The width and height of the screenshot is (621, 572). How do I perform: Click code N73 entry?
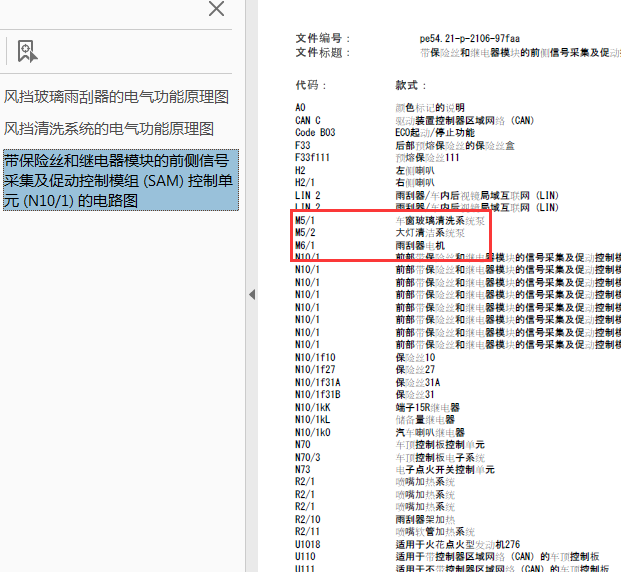coord(303,469)
